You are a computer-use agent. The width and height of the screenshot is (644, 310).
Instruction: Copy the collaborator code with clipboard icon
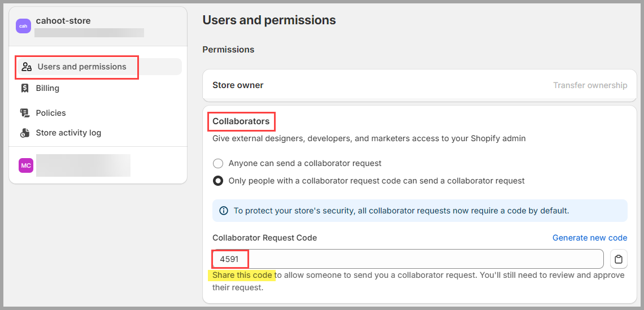point(619,259)
